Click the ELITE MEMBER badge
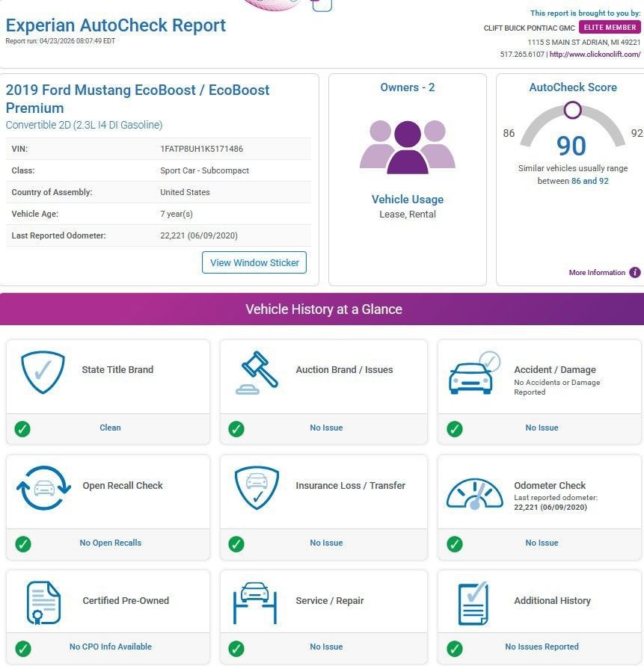This screenshot has width=644, height=666. (610, 28)
